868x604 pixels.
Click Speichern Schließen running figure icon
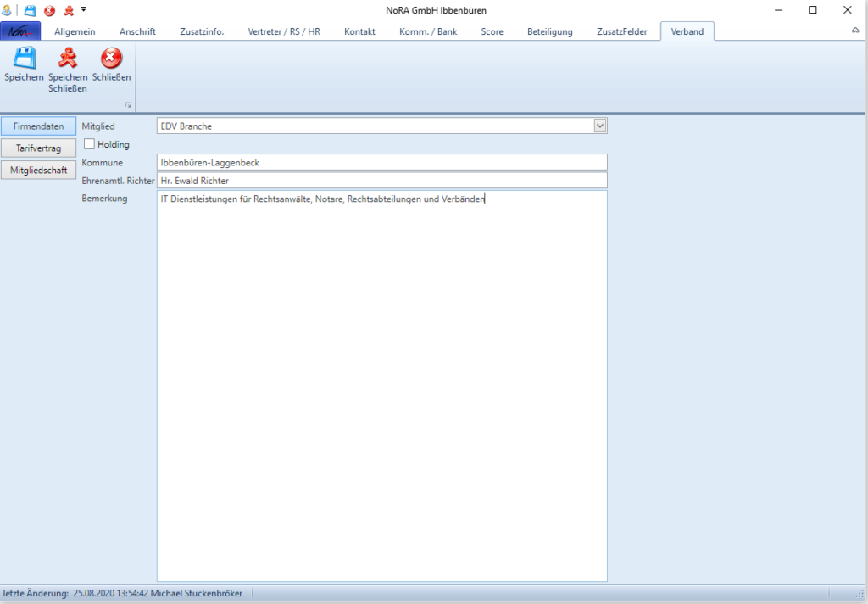[68, 59]
